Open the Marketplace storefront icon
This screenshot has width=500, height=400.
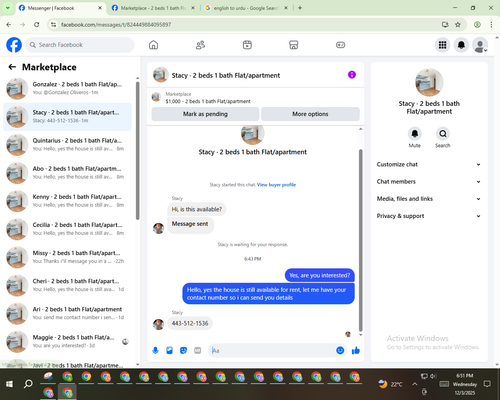(x=294, y=45)
